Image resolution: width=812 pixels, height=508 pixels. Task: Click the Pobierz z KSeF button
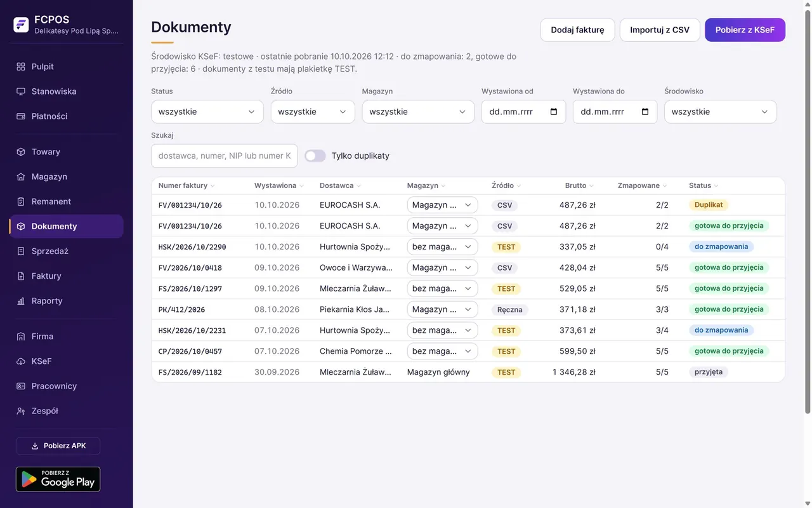745,30
